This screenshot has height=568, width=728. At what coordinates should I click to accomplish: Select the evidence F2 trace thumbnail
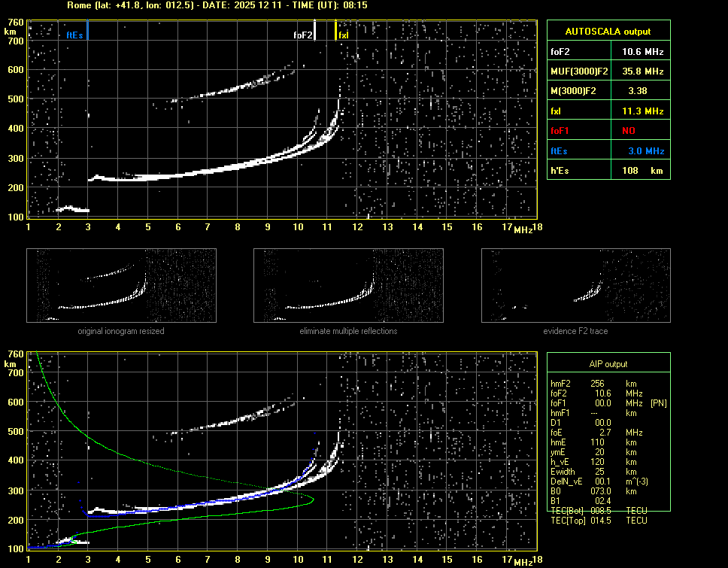[575, 285]
